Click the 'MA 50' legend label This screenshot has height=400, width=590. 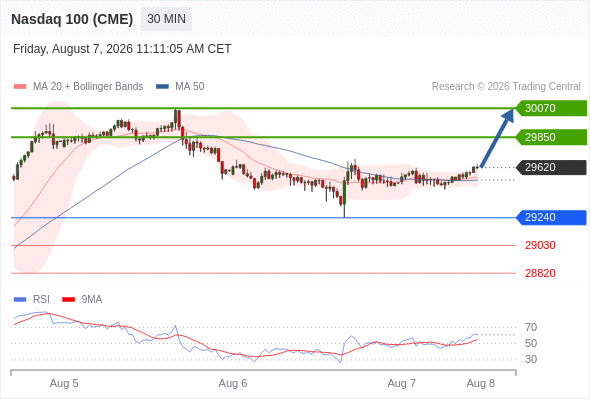[x=190, y=87]
